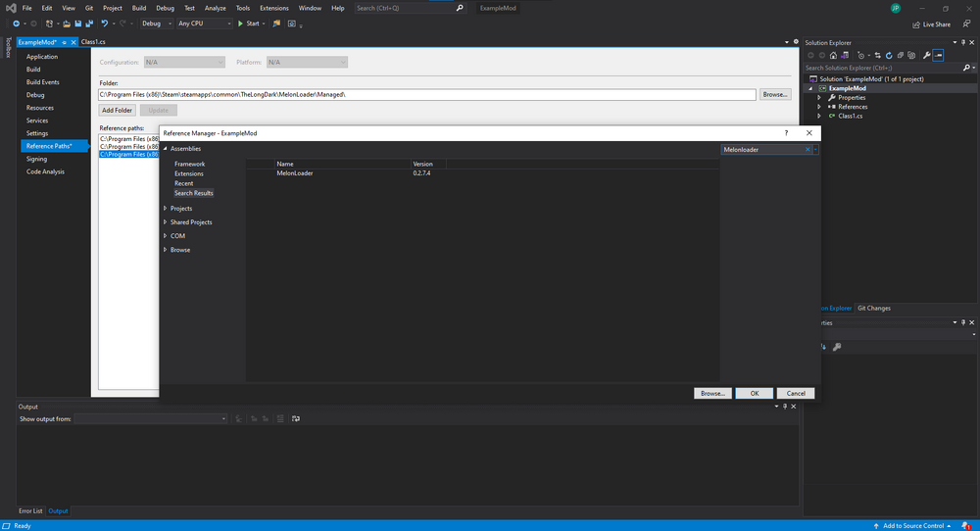Click the notifications bell in status bar

[x=966, y=525]
